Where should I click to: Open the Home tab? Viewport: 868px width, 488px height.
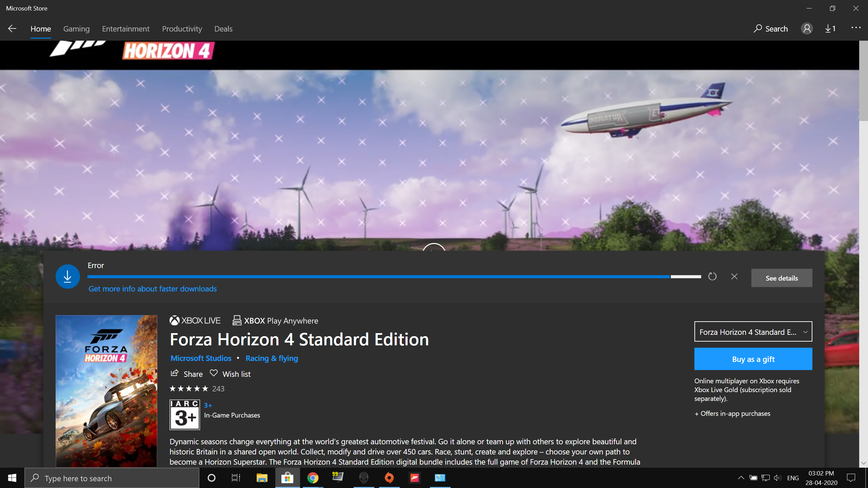(41, 29)
